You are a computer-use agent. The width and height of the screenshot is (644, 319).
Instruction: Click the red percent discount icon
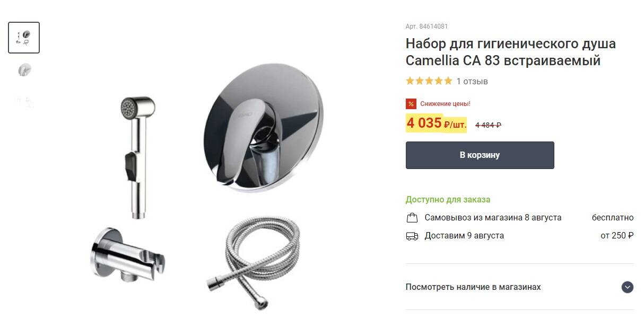pos(411,104)
